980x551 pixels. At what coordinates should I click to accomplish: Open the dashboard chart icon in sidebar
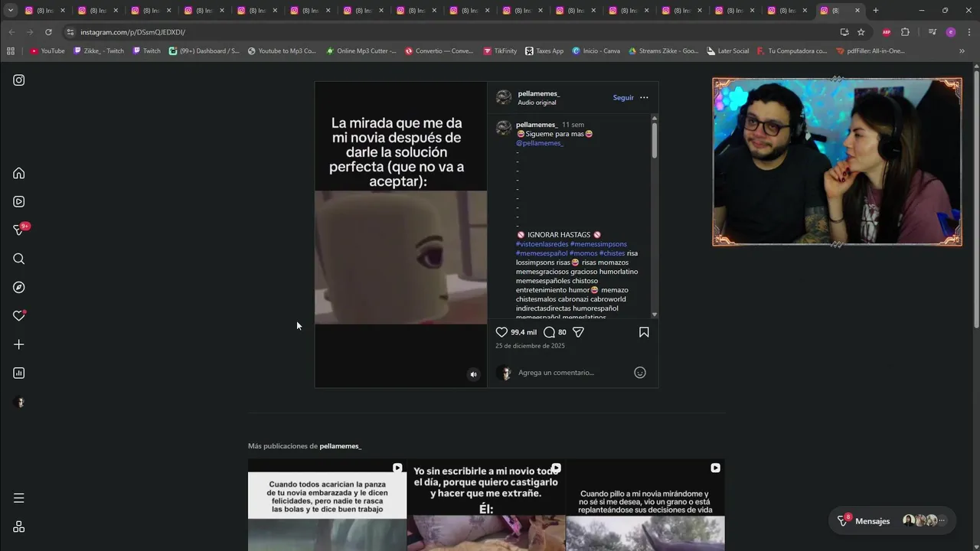pyautogui.click(x=19, y=373)
